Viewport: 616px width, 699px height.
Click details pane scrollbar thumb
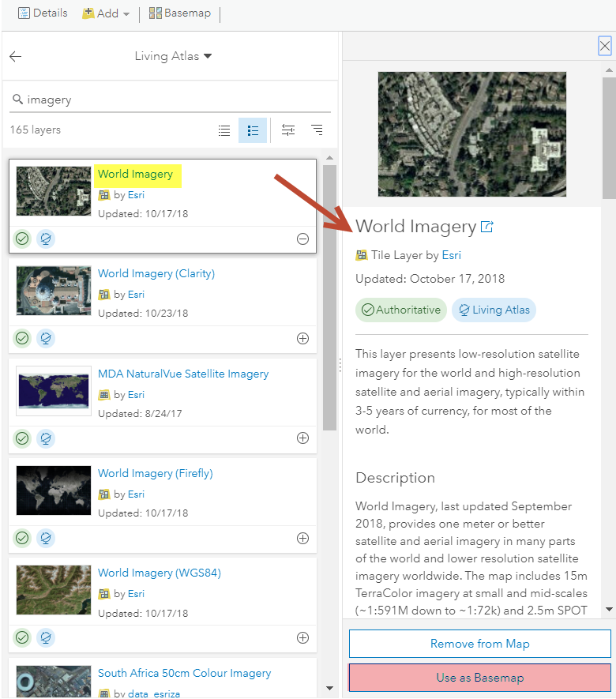click(x=609, y=138)
